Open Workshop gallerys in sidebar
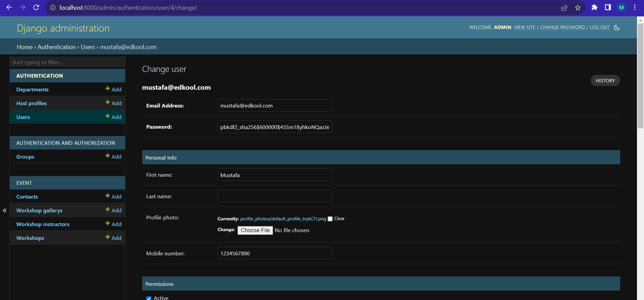Screen dimensions: 644x300 coord(39,210)
